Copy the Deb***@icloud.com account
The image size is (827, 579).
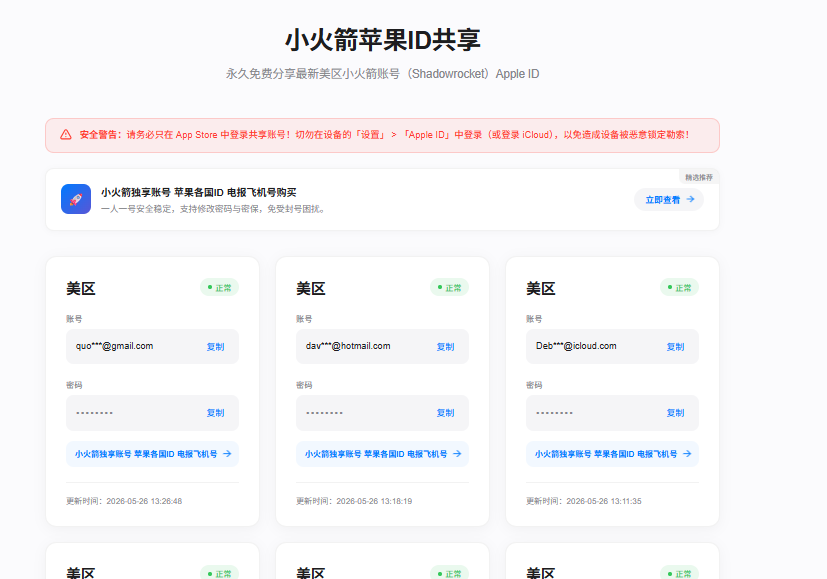click(x=675, y=347)
